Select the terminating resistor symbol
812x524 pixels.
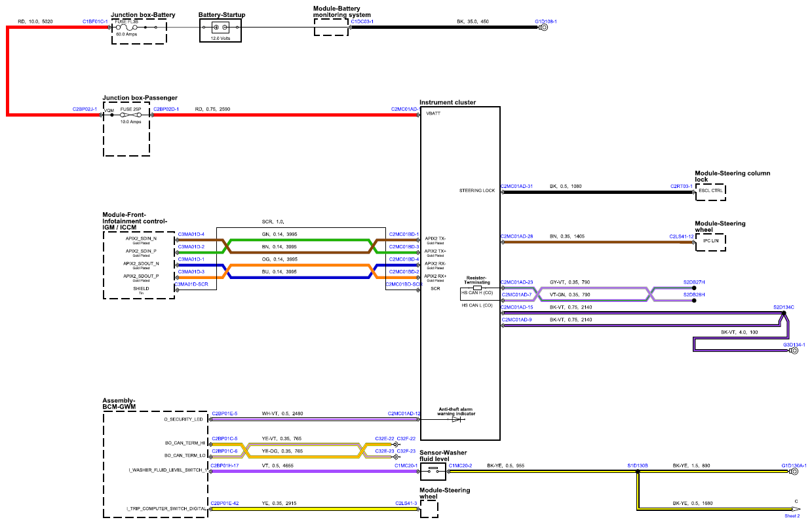point(477,288)
